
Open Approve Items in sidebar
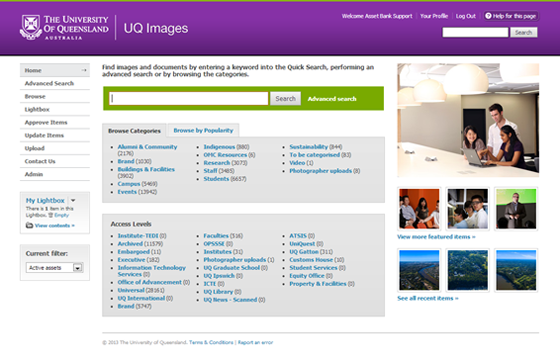pyautogui.click(x=55, y=122)
